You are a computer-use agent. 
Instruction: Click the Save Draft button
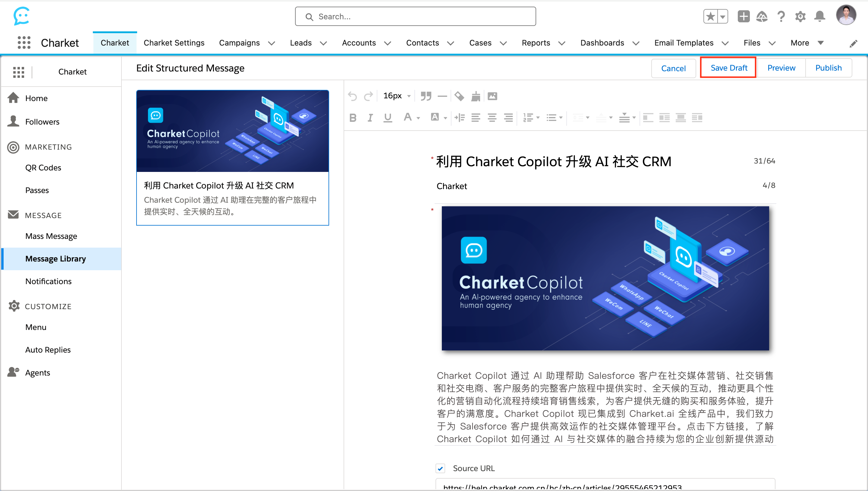coord(729,68)
